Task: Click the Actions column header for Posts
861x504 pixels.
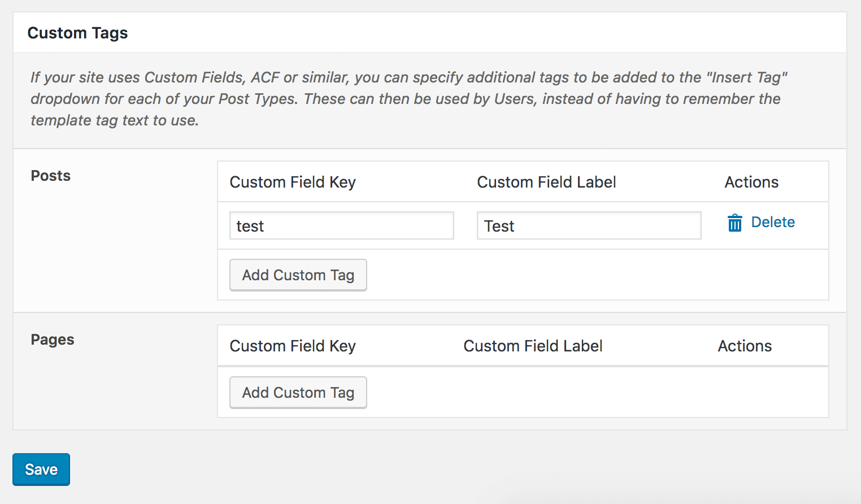Action: 751,182
